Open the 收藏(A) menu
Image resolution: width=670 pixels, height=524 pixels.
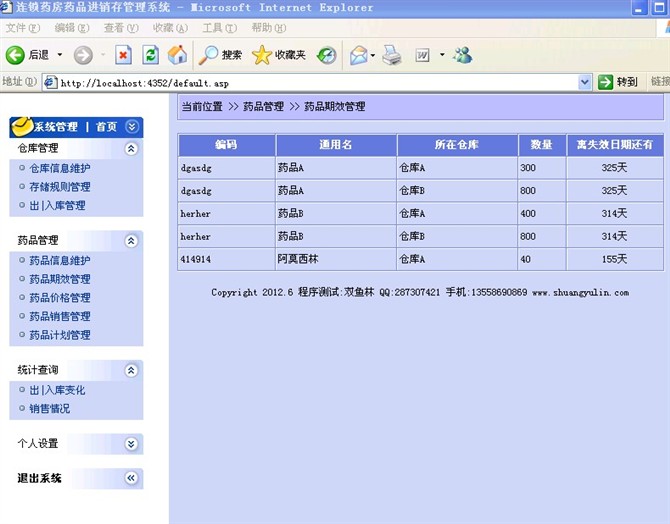(x=170, y=28)
